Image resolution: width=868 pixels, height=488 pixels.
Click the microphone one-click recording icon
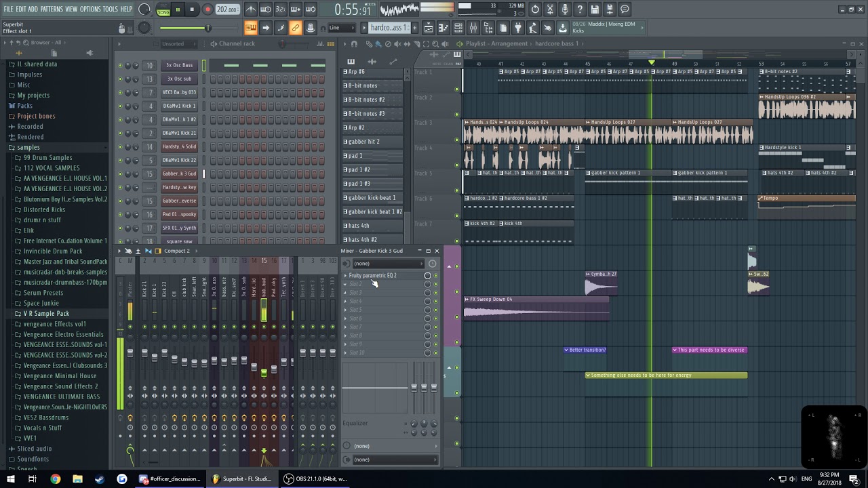(x=565, y=9)
